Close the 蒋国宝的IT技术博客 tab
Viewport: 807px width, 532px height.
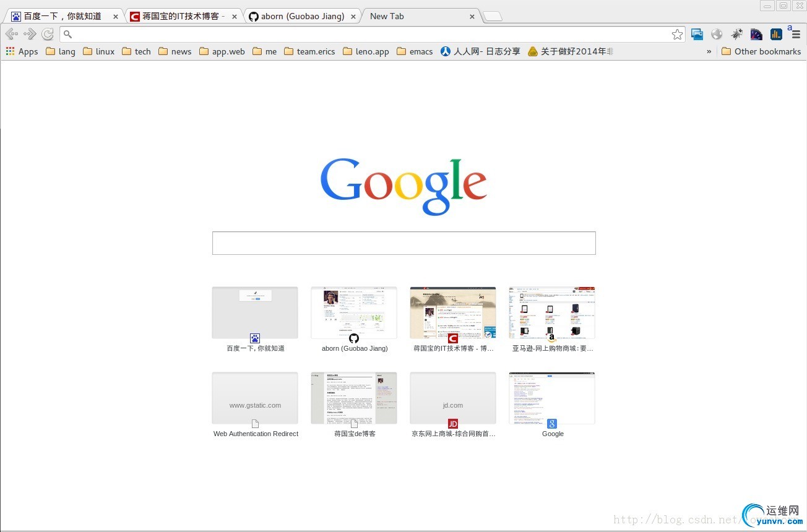coord(234,17)
